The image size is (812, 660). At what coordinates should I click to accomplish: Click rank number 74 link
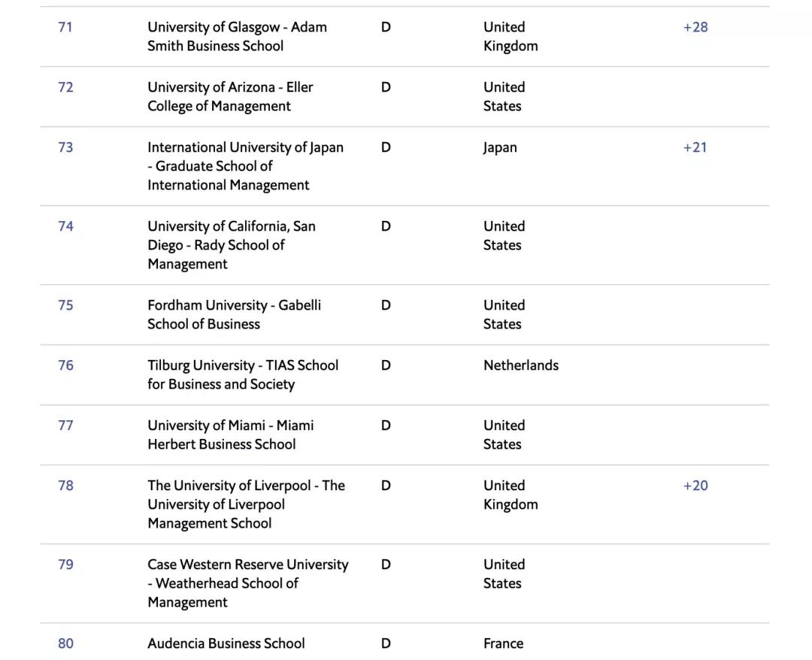[x=65, y=226]
